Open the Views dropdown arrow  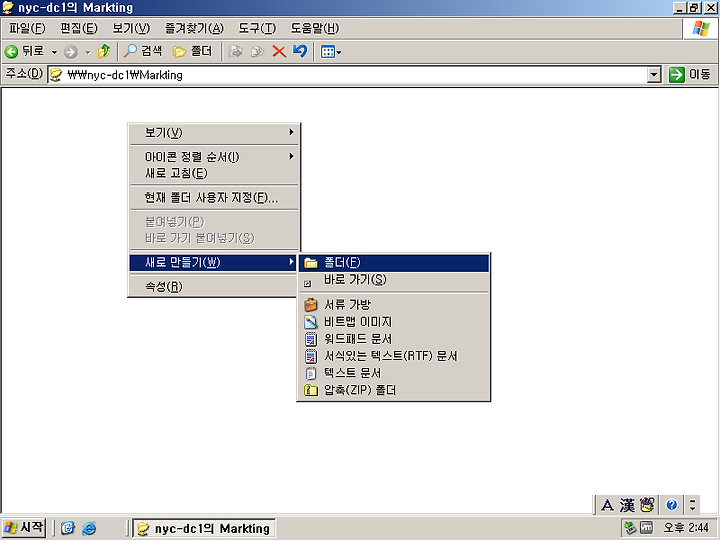coord(339,52)
